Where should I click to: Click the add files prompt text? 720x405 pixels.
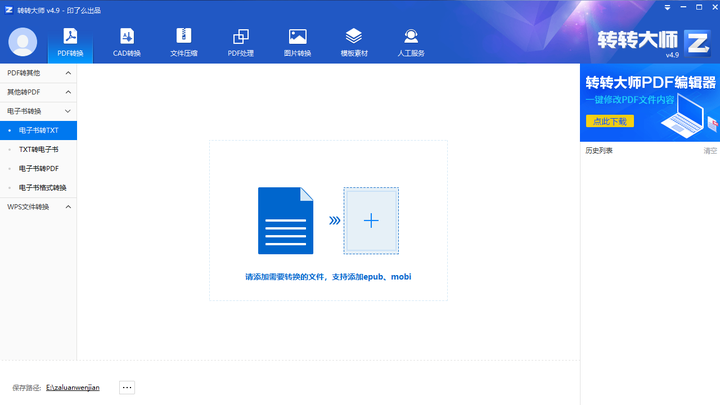328,277
